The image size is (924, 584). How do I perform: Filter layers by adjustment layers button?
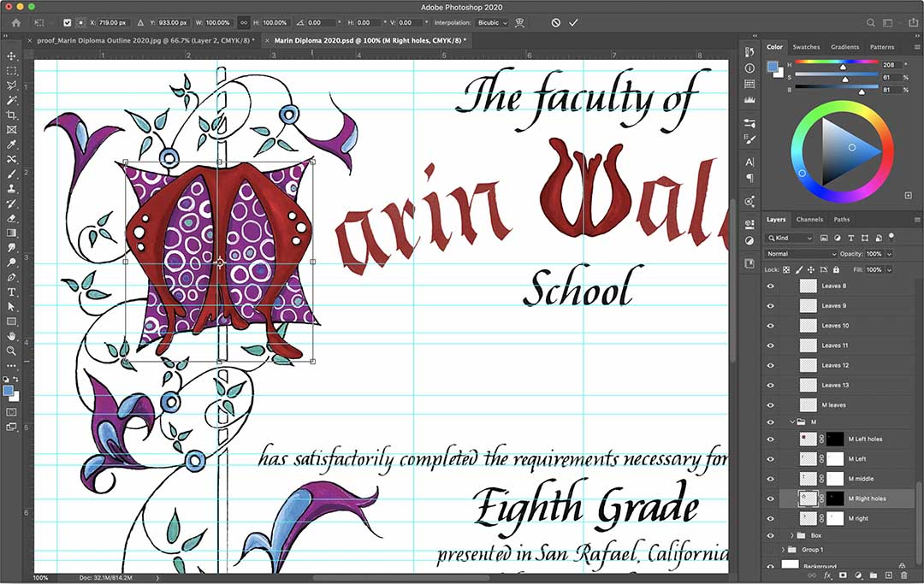click(x=838, y=238)
